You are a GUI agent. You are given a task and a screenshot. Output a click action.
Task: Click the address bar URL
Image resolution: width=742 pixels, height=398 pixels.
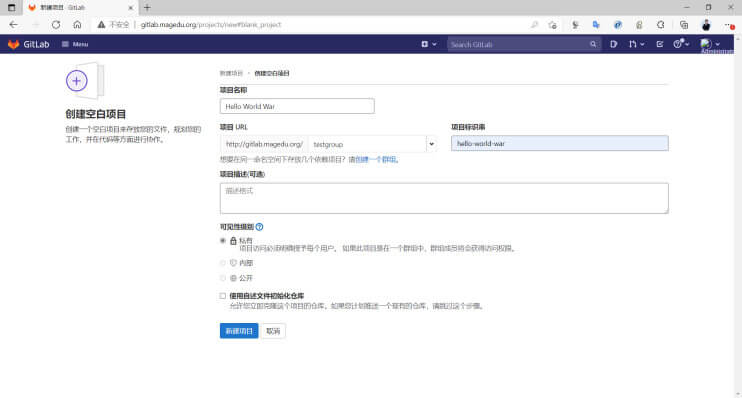[211, 25]
